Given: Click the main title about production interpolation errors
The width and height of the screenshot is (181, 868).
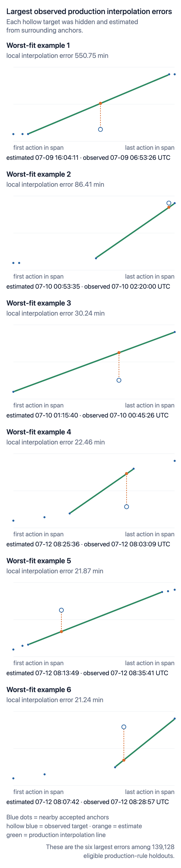Looking at the screenshot, I should click(x=89, y=11).
